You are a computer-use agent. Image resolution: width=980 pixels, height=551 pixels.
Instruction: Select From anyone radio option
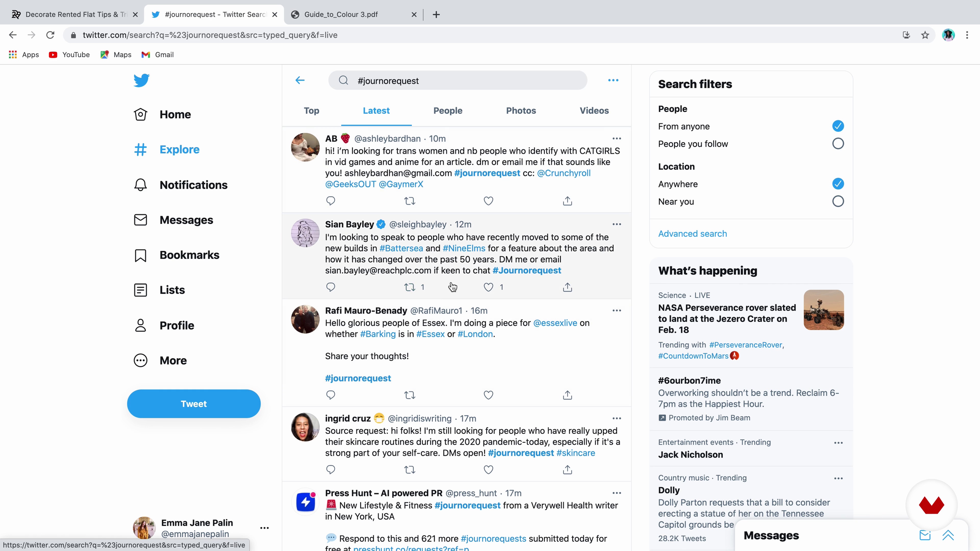838,126
